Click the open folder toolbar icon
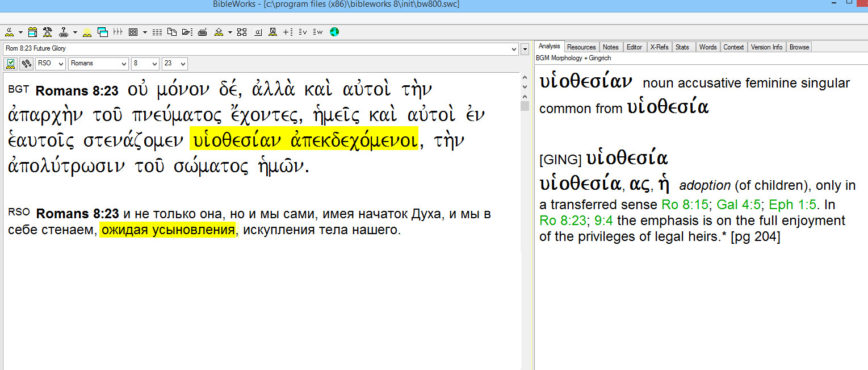The height and width of the screenshot is (370, 868). pos(187,32)
